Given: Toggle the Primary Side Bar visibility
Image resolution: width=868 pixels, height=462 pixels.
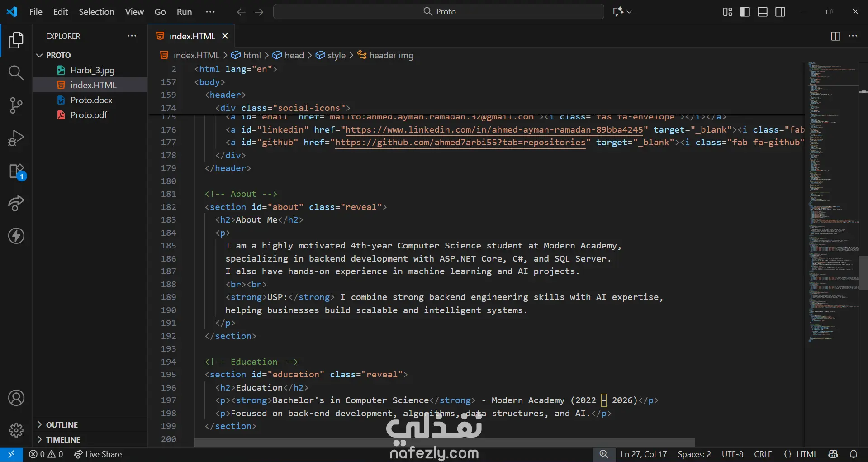Looking at the screenshot, I should click(x=745, y=12).
